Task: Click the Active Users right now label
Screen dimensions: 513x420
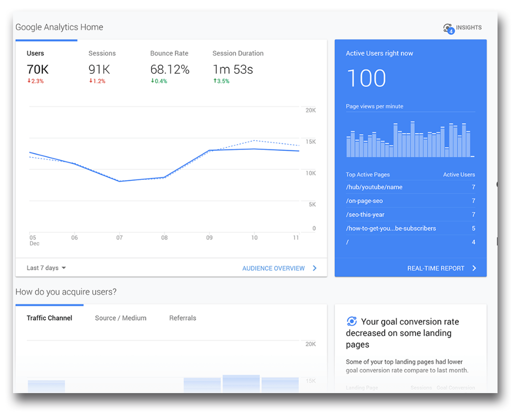Action: click(379, 53)
